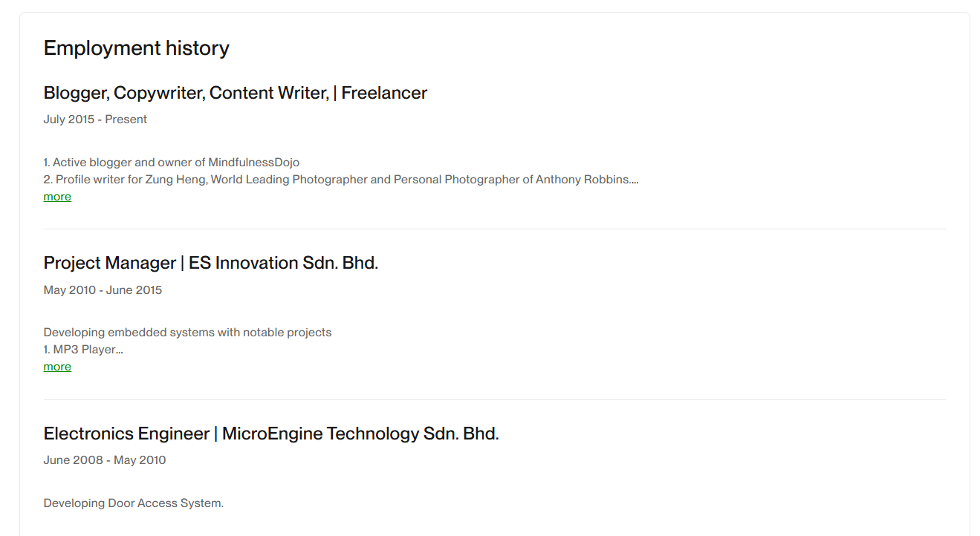Viewport: 980px width, 536px height.
Task: Click the MindfulnessDojo blog mention
Action: (x=172, y=162)
